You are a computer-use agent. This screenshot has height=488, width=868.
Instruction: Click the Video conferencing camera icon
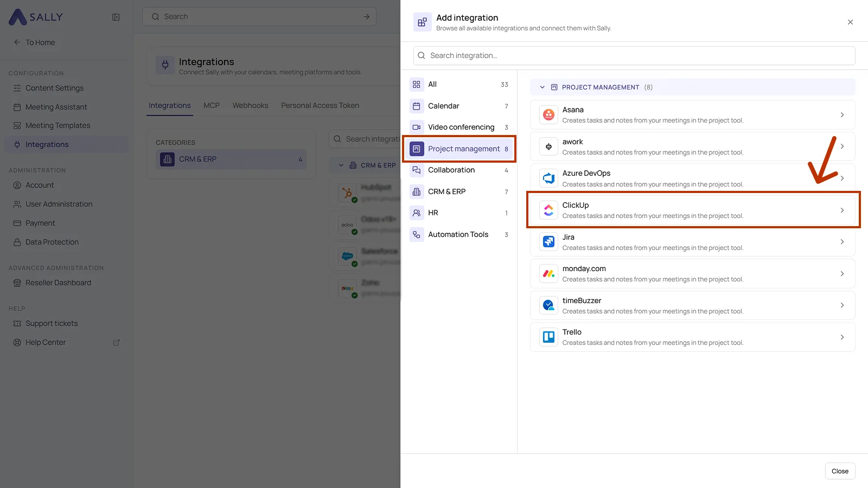417,127
